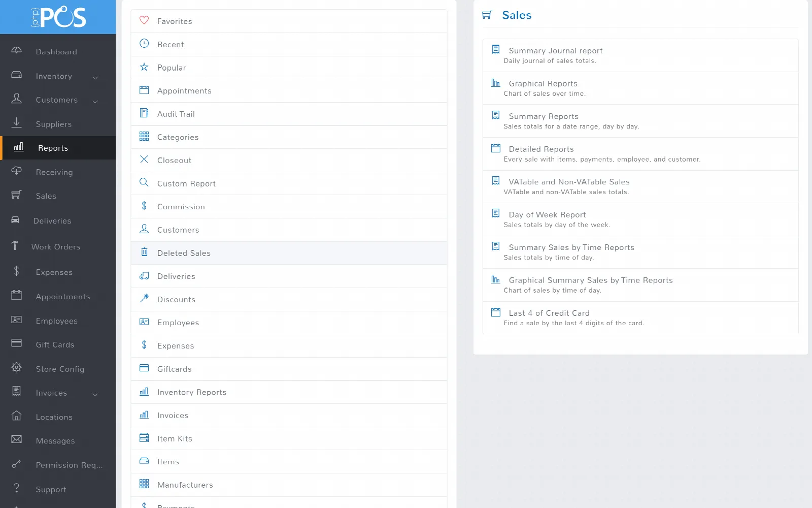Click the Discounts magic wand icon
The image size is (812, 508).
pos(144,298)
